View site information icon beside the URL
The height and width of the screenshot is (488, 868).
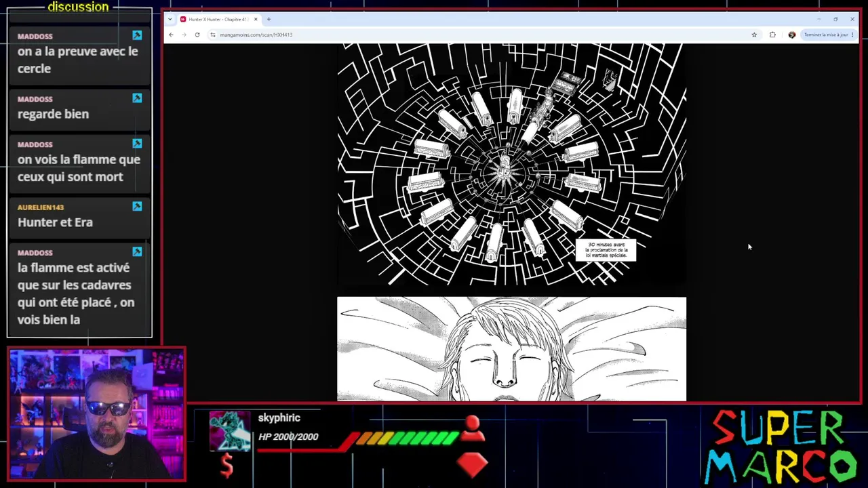[x=213, y=35]
